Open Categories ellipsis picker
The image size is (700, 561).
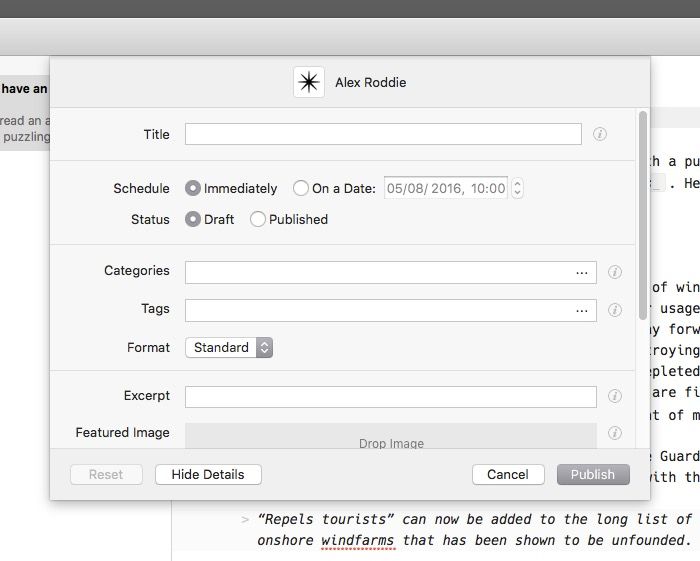click(582, 273)
